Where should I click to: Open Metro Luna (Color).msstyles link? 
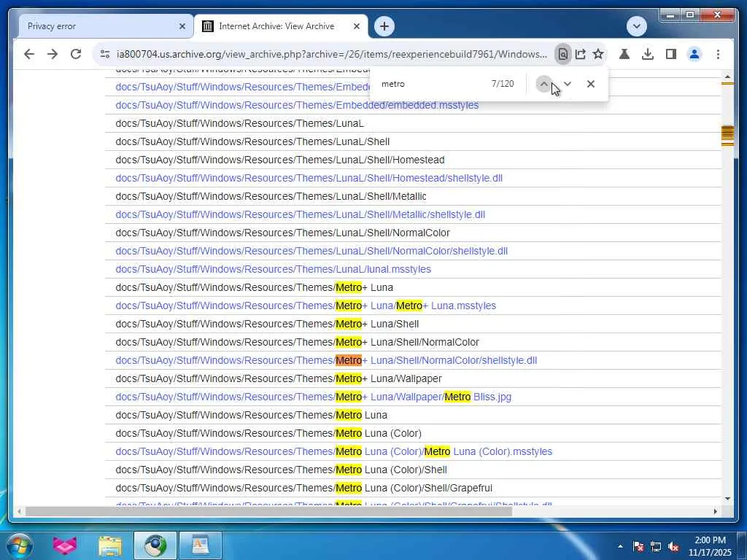coord(333,451)
